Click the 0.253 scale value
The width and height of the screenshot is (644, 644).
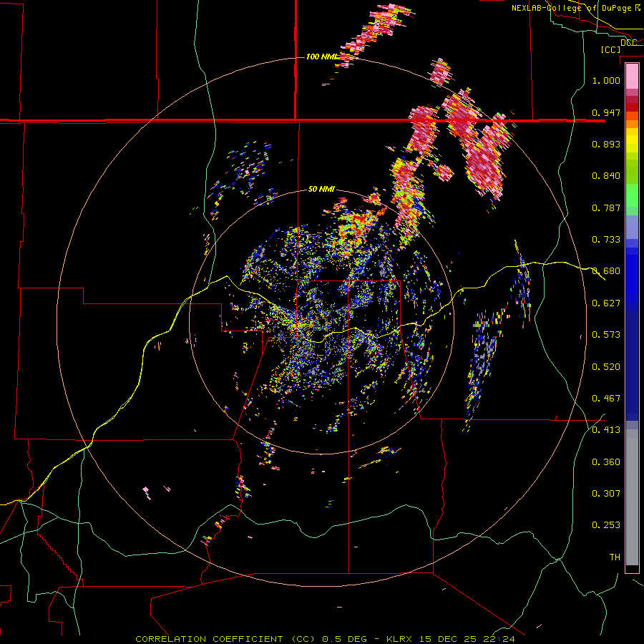606,525
